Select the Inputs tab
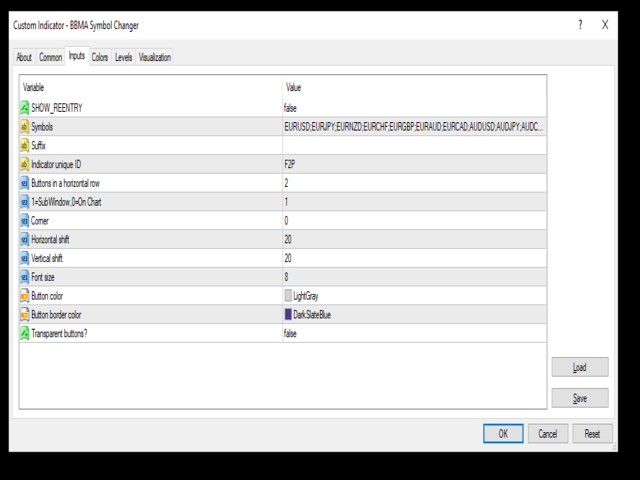Screen dimensions: 640x480 pyautogui.click(x=77, y=56)
